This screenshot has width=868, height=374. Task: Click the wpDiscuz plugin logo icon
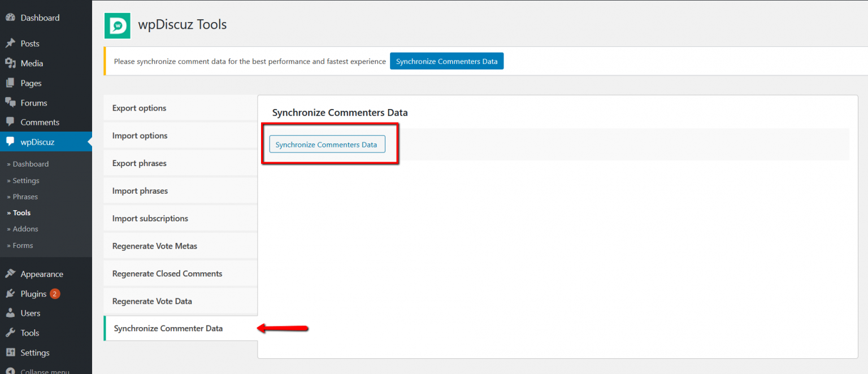[117, 25]
